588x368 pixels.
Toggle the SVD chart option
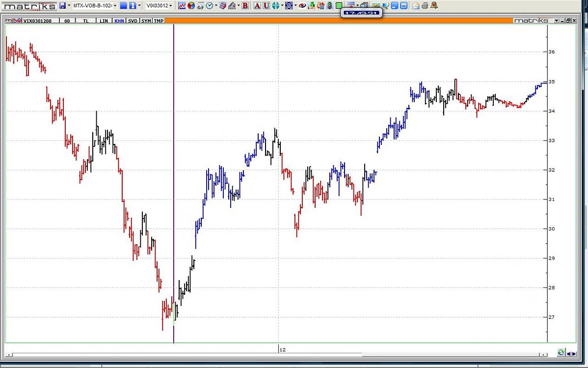[133, 21]
